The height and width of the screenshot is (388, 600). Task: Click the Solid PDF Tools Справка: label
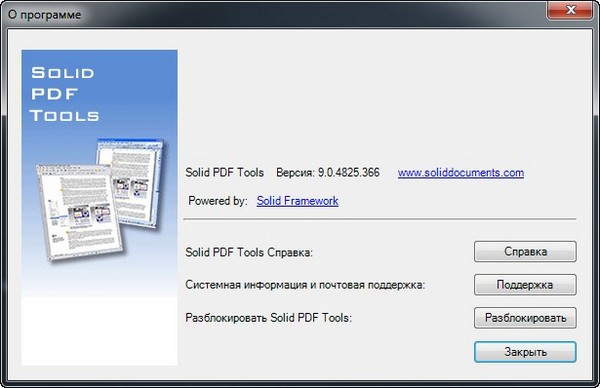pyautogui.click(x=249, y=253)
